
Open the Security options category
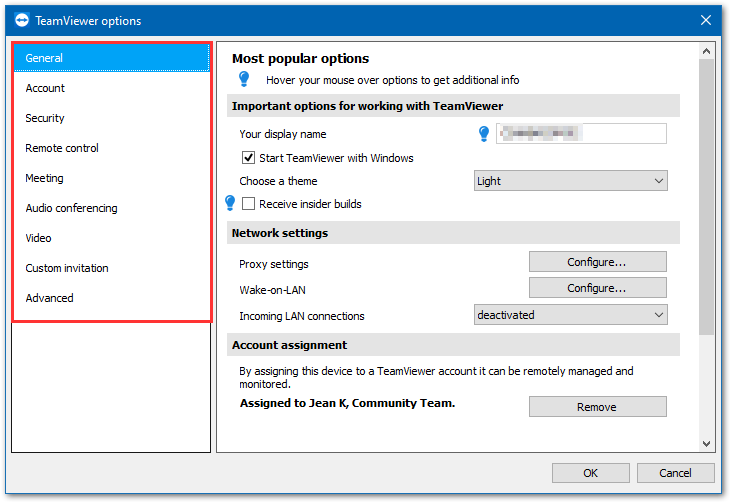click(45, 118)
